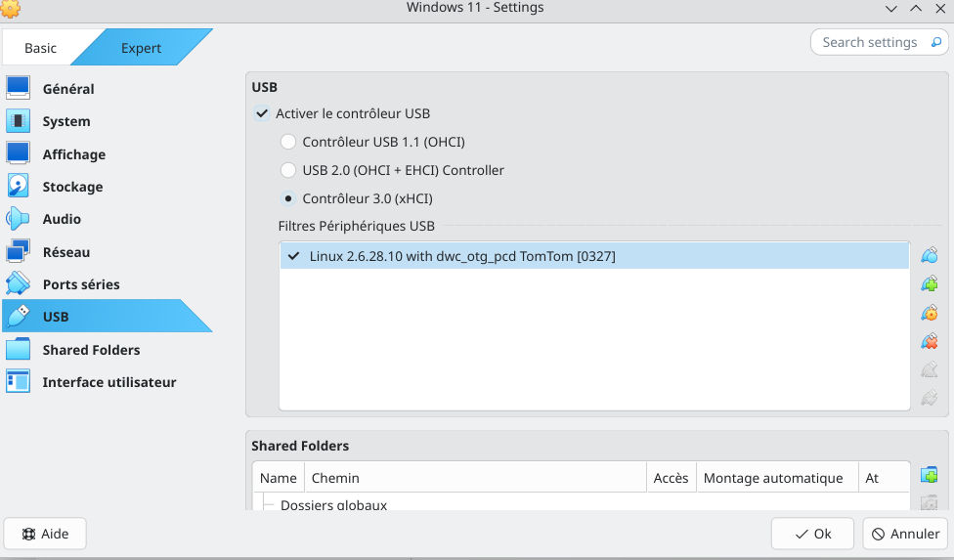Select Contrôleur USB 1.1 (OHCI) option

(x=288, y=142)
